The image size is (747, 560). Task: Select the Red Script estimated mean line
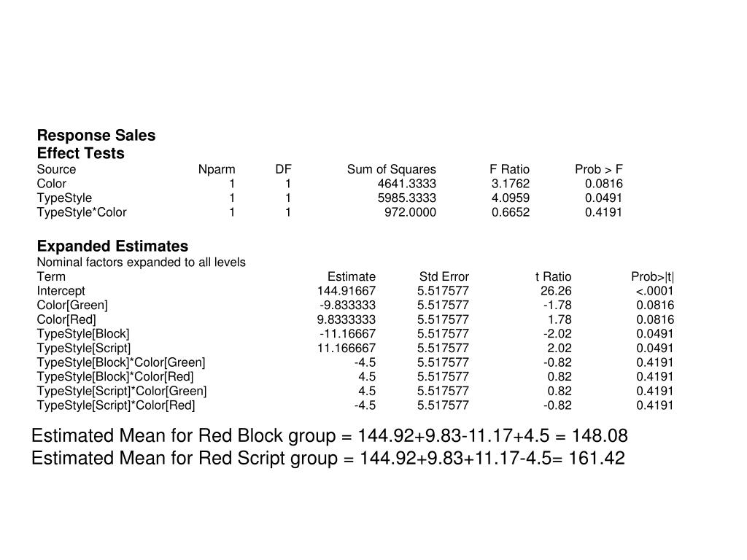(x=328, y=459)
